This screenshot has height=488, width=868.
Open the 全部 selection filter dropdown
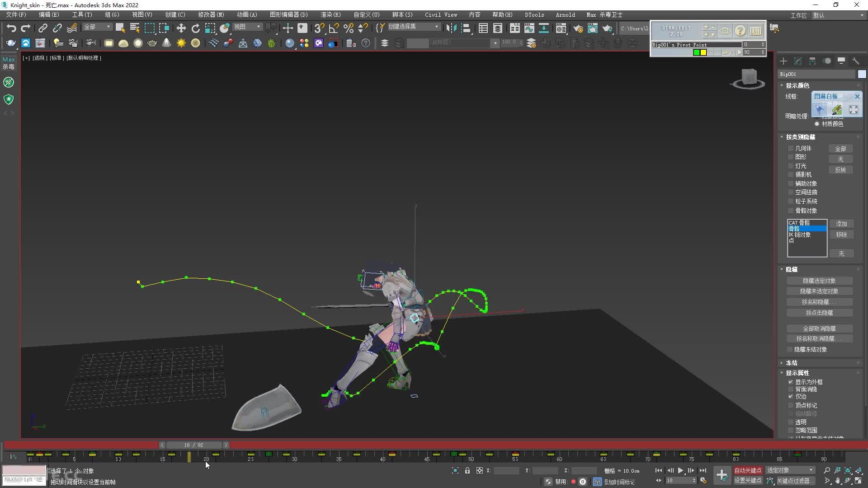pyautogui.click(x=97, y=27)
